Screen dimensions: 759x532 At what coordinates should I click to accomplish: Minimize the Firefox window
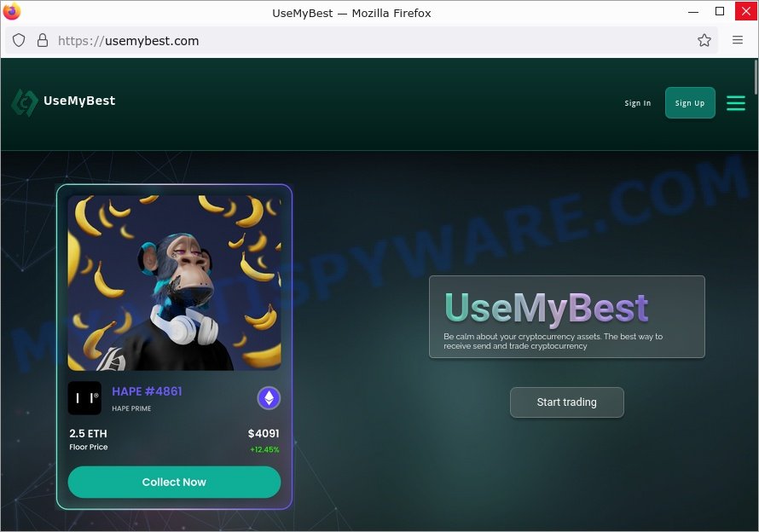693,12
